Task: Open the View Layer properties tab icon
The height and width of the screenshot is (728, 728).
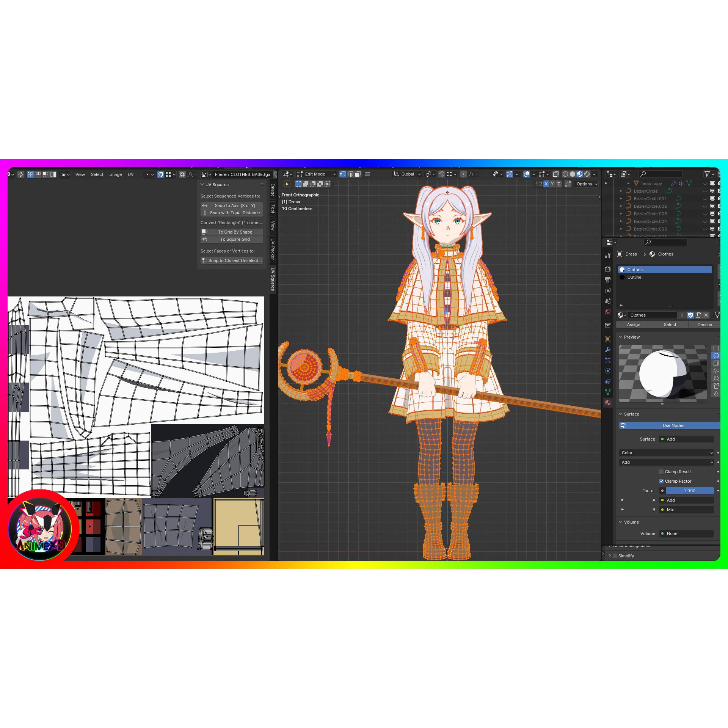Action: [x=608, y=290]
